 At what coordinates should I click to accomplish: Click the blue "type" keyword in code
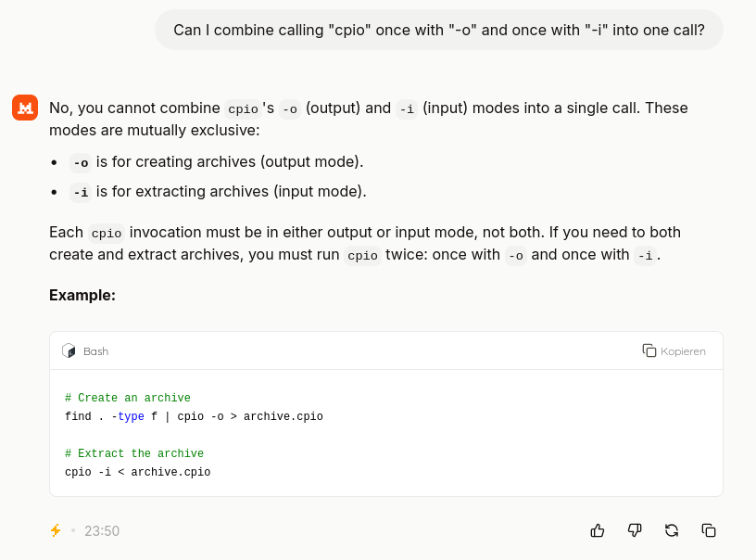pos(131,416)
